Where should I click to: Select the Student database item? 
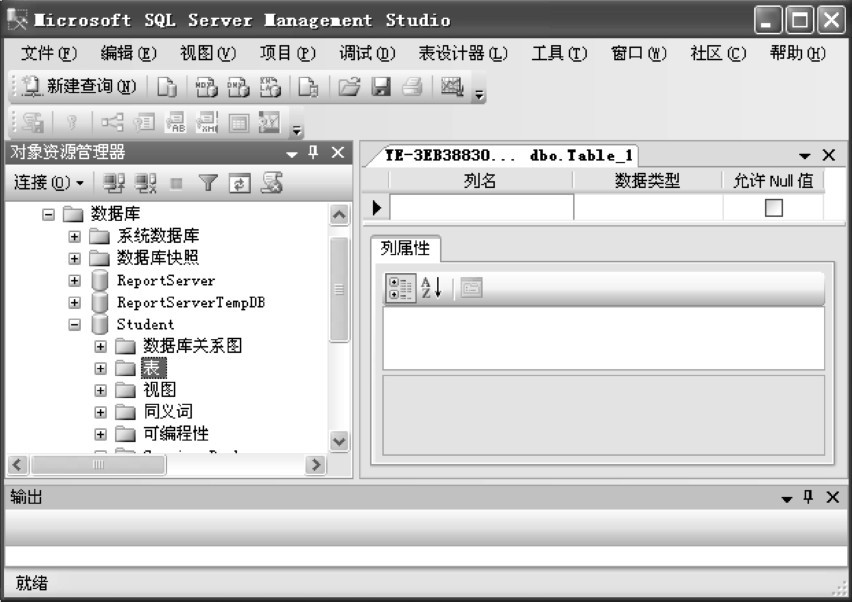(145, 324)
